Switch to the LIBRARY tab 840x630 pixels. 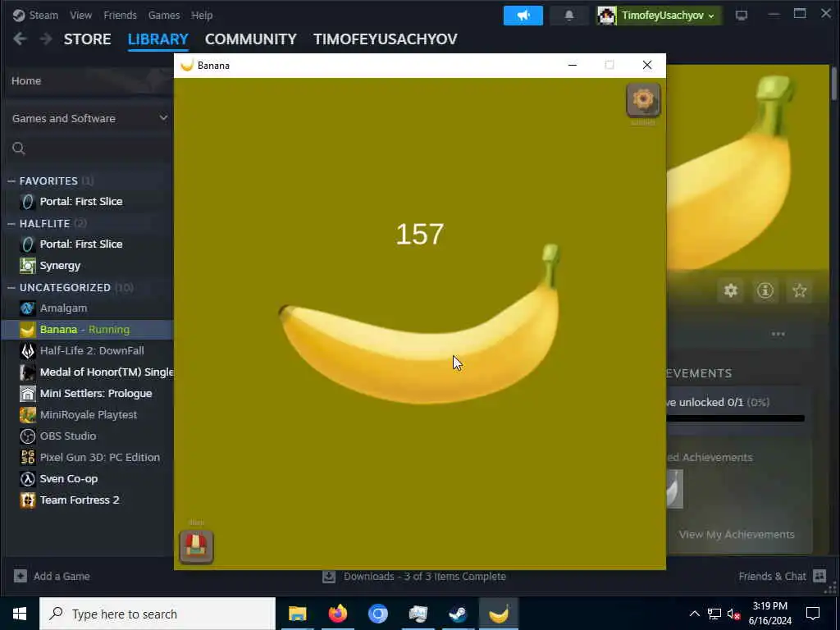click(x=158, y=39)
